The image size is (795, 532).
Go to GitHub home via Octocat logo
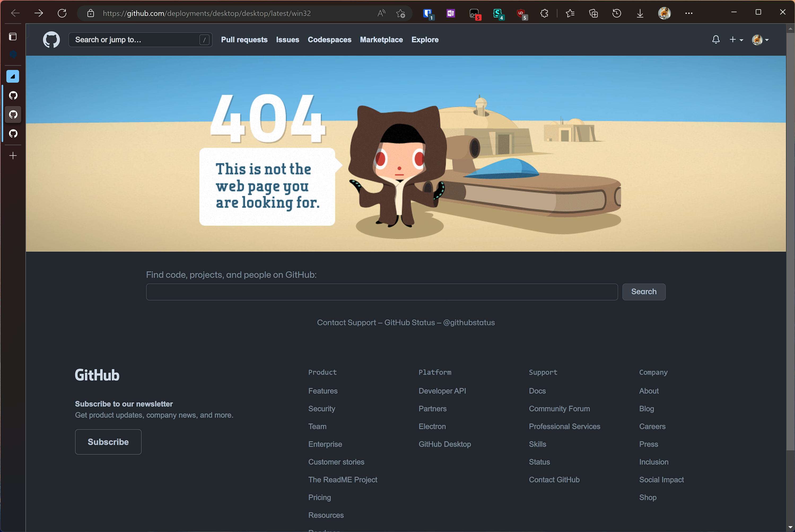coord(51,40)
